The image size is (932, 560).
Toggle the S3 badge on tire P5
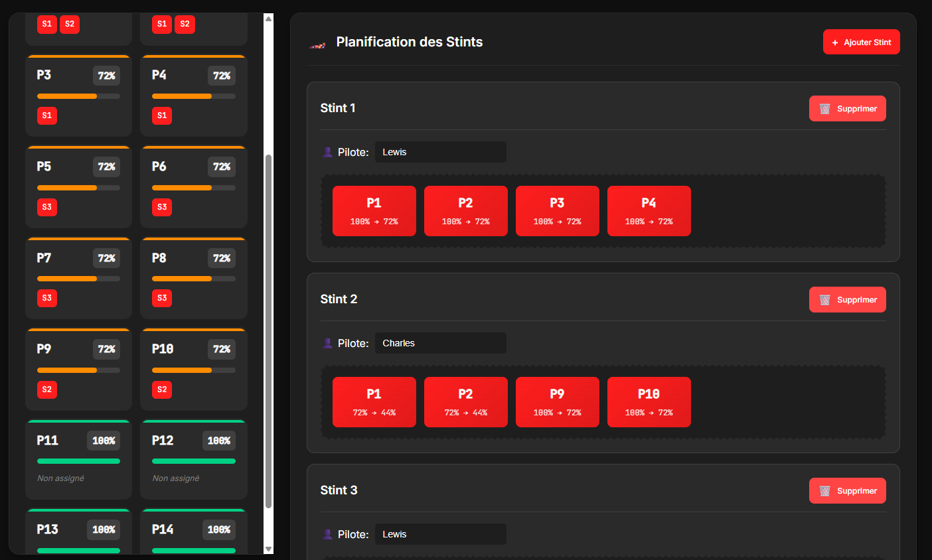46,207
